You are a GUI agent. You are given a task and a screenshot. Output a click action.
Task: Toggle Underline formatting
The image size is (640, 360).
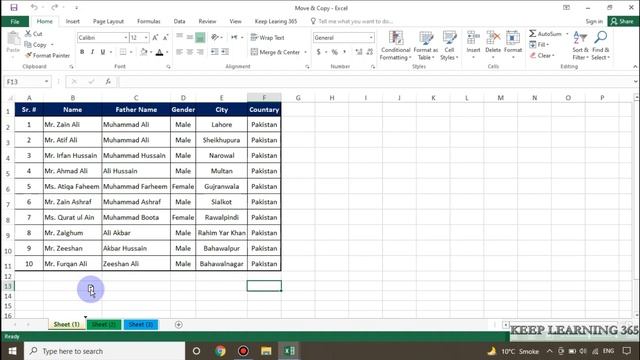pos(103,52)
